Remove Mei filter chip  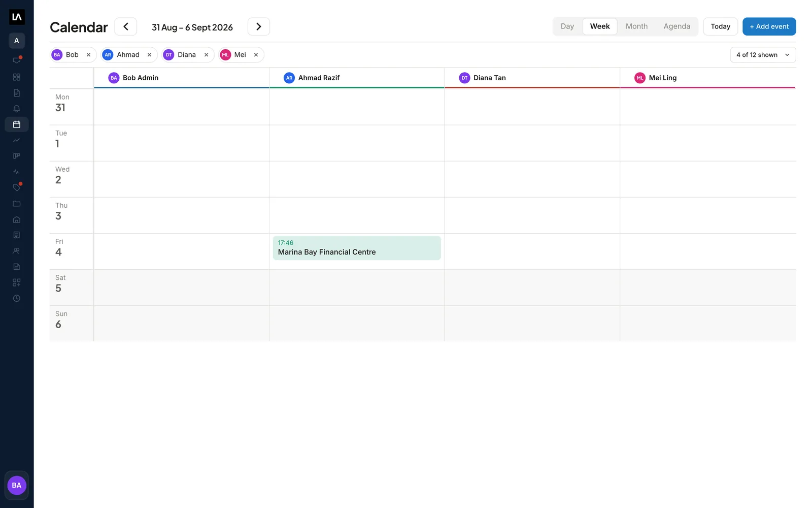[x=256, y=55]
